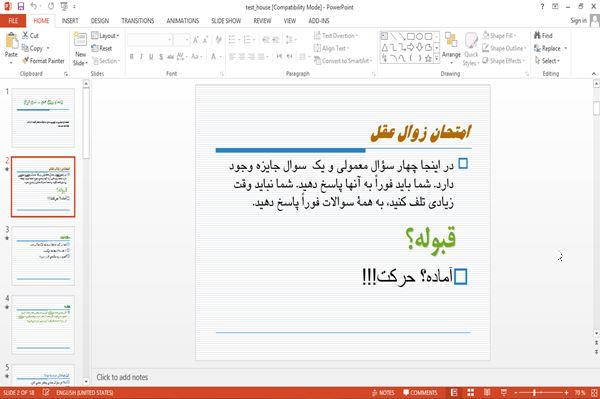Open the Layout dropdown

105,36
